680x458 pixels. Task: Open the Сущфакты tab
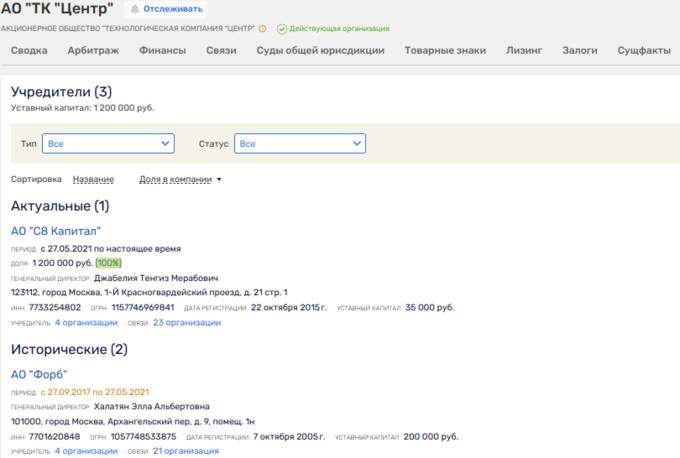point(644,50)
